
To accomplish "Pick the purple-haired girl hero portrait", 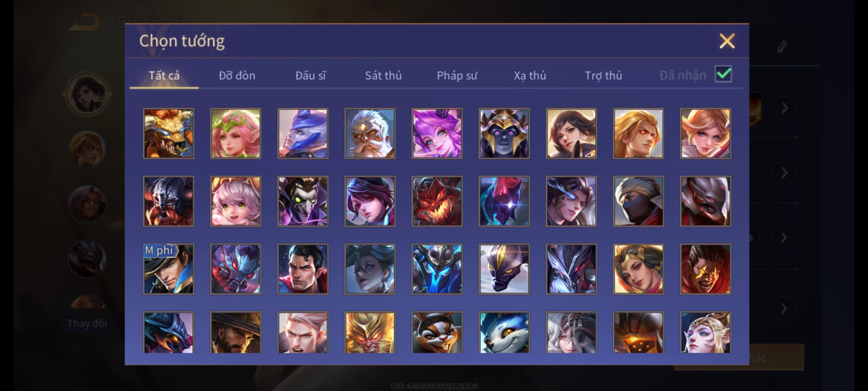I will pyautogui.click(x=437, y=134).
